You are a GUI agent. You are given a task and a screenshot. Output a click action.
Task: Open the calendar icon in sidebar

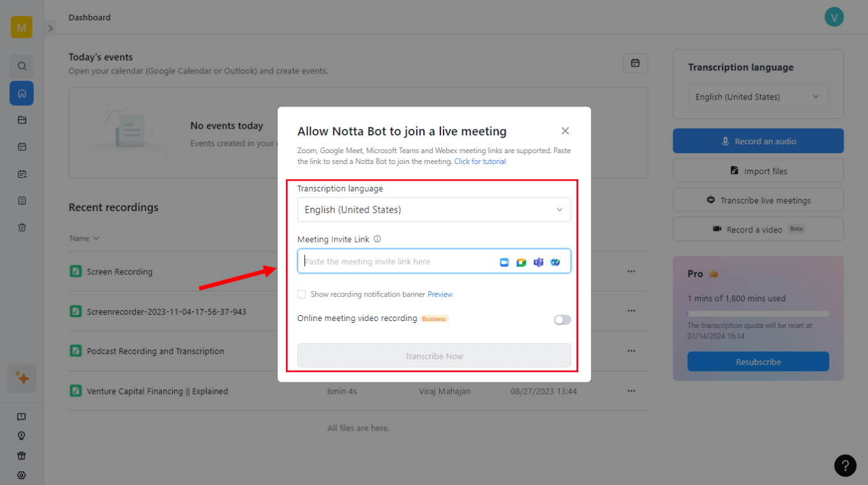pos(22,147)
